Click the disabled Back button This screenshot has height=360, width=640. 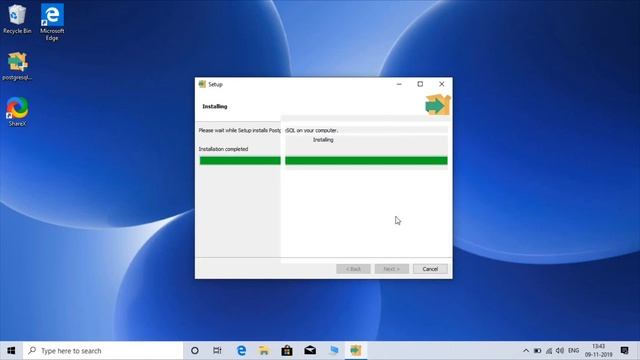point(353,269)
